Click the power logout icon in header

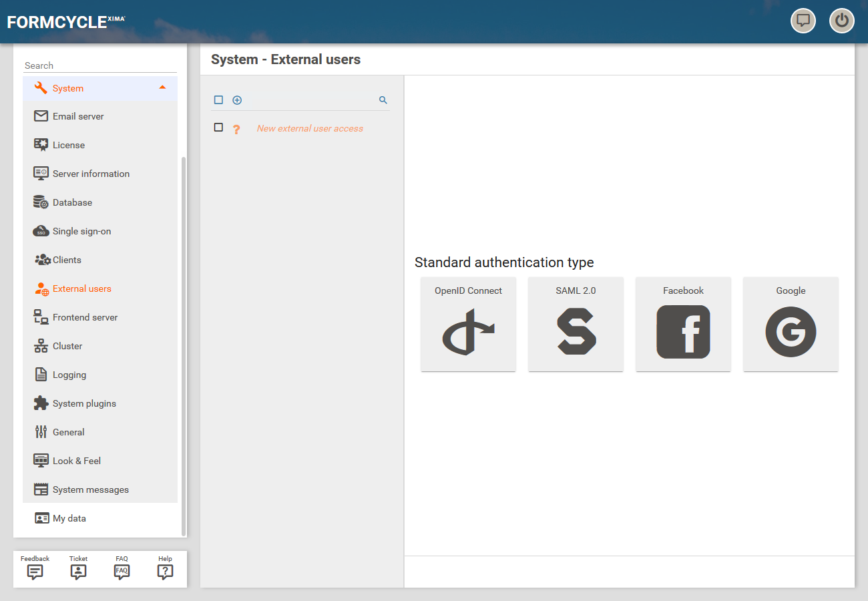[841, 21]
